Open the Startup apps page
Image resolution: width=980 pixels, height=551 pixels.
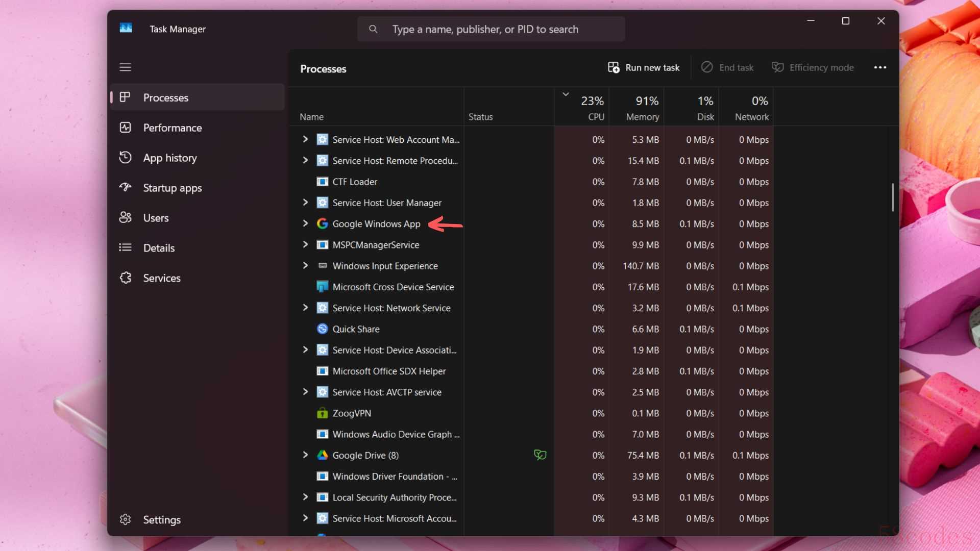(172, 188)
